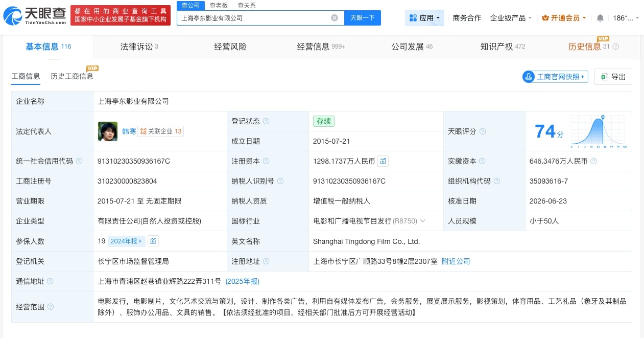
Task: Clear the search box with the X icon
Action: pyautogui.click(x=335, y=18)
